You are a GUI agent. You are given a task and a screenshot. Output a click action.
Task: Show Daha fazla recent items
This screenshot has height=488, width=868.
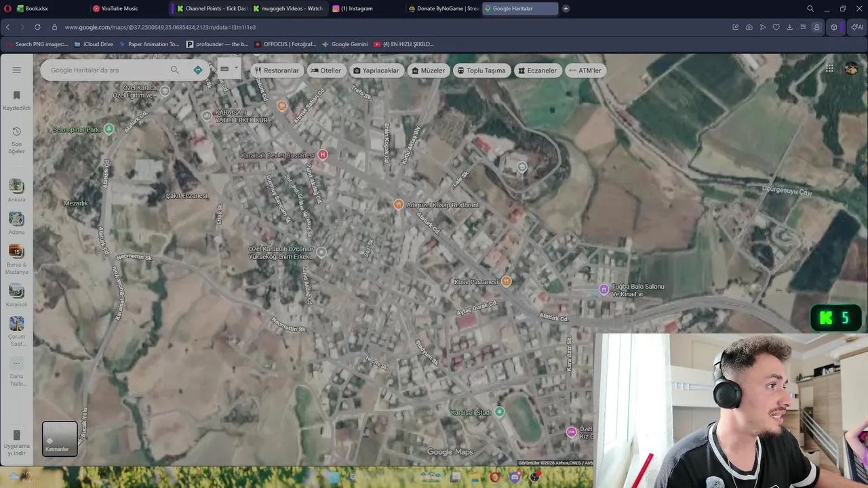(x=17, y=372)
